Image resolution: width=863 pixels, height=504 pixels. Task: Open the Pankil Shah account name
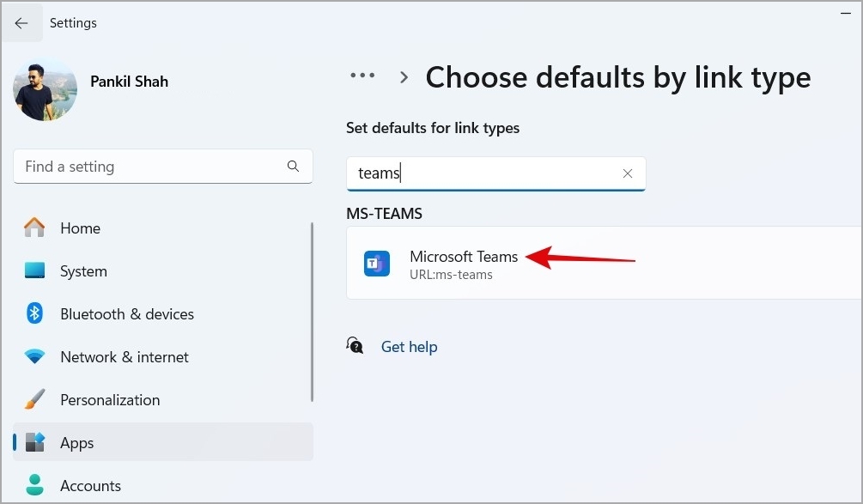[129, 82]
